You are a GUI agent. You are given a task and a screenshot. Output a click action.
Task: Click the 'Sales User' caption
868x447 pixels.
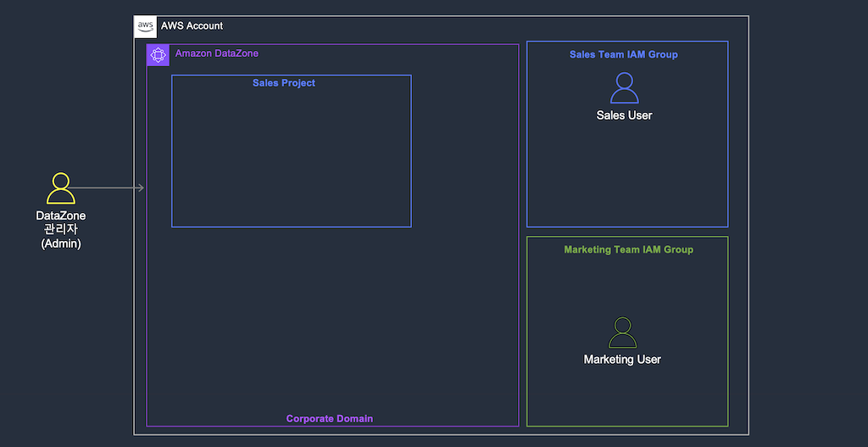625,115
